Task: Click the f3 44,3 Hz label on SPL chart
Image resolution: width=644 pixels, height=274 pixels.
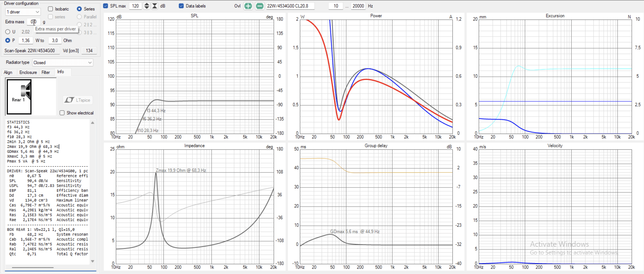Action: point(156,111)
